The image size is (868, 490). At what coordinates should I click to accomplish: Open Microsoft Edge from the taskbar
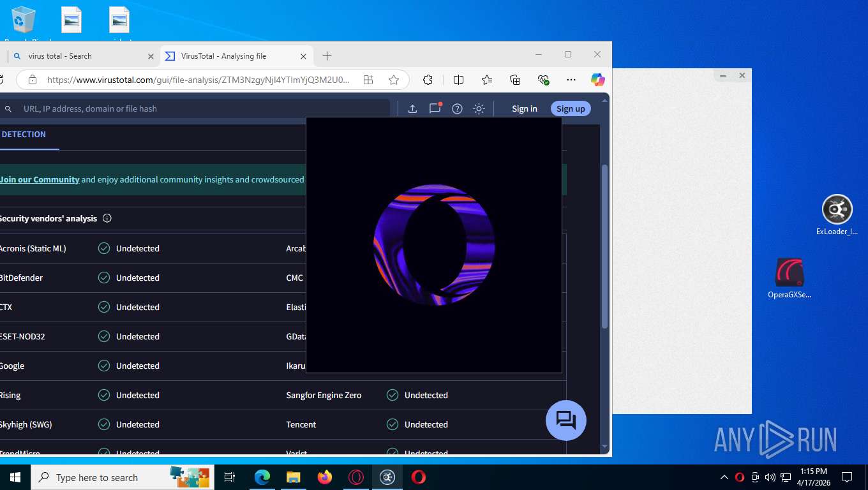tap(262, 477)
